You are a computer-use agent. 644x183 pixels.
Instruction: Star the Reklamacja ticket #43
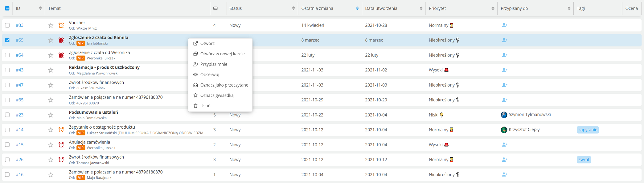tap(51, 70)
